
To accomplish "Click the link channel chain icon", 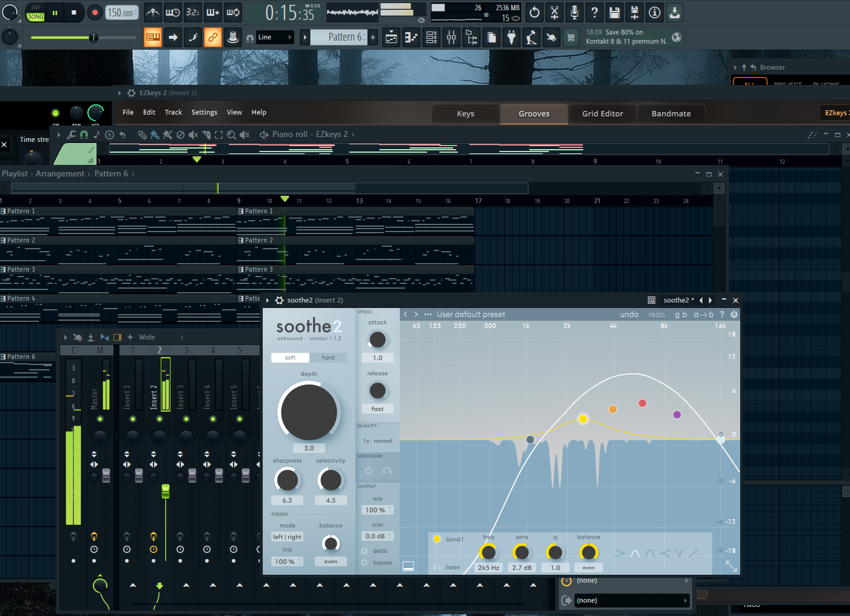I will [213, 38].
